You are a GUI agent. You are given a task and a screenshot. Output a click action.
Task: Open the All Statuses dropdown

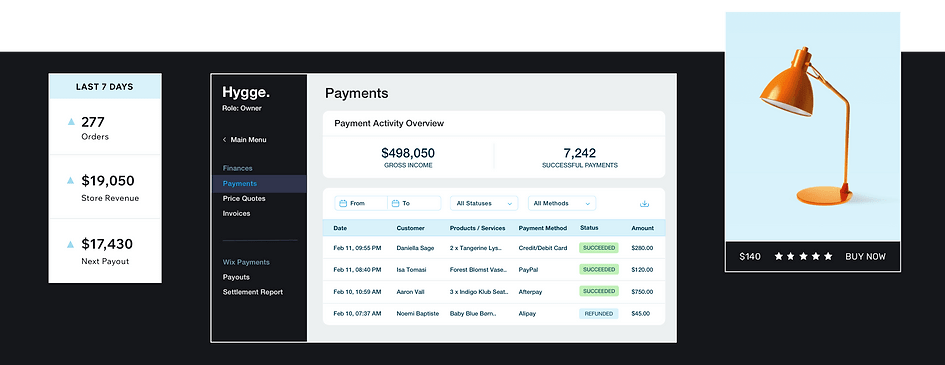pos(484,204)
